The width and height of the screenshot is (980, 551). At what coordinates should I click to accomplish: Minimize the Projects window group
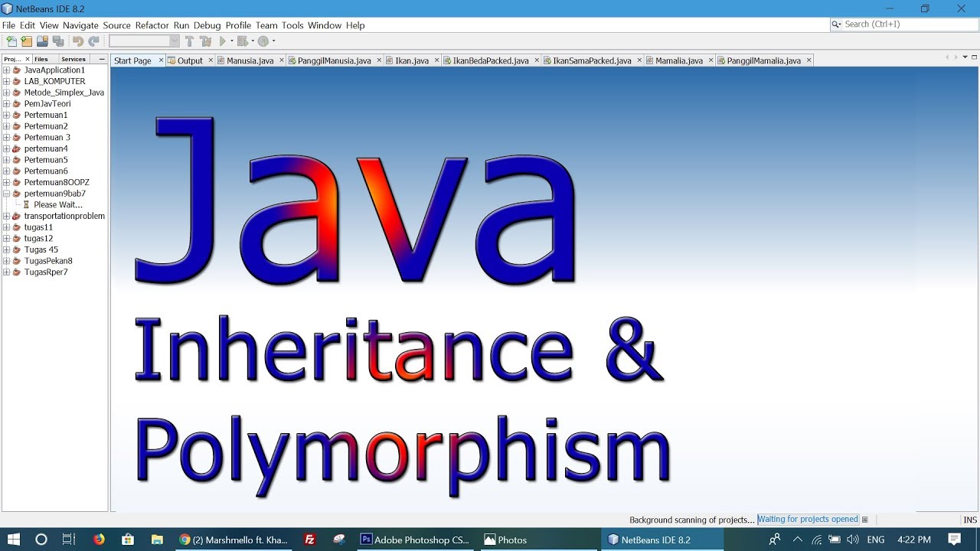click(x=101, y=59)
